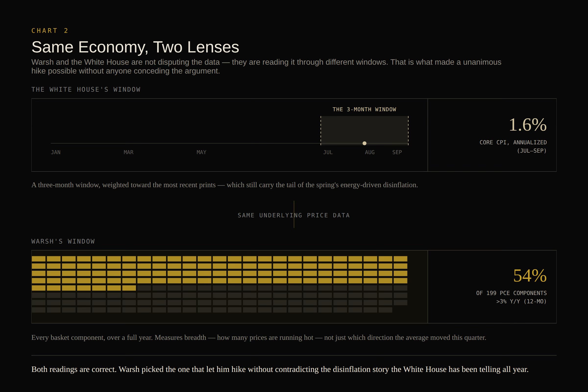Screen dimensions: 588x392
Task: Click the Same Economy, Two Lenses title
Action: point(135,47)
